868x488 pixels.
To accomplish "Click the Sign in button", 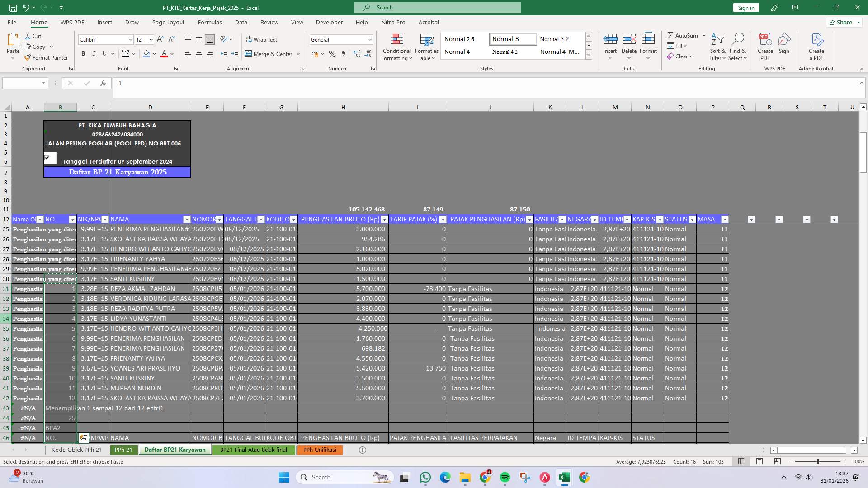I will click(x=745, y=8).
